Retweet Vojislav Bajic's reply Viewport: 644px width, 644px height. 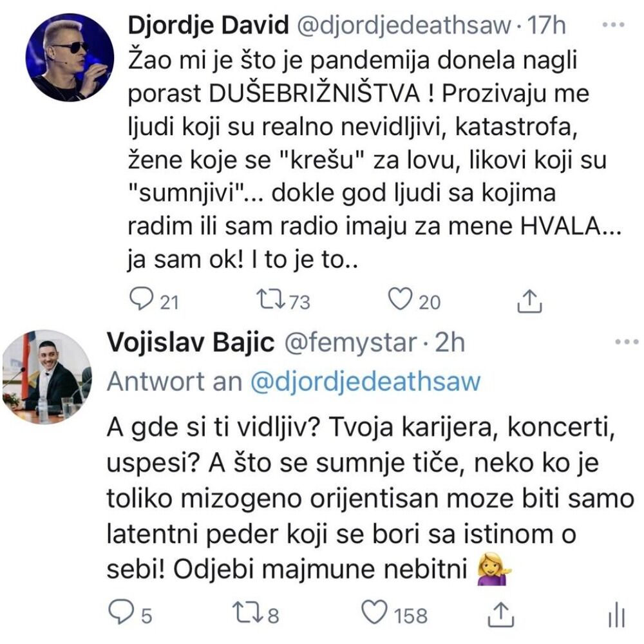(247, 614)
